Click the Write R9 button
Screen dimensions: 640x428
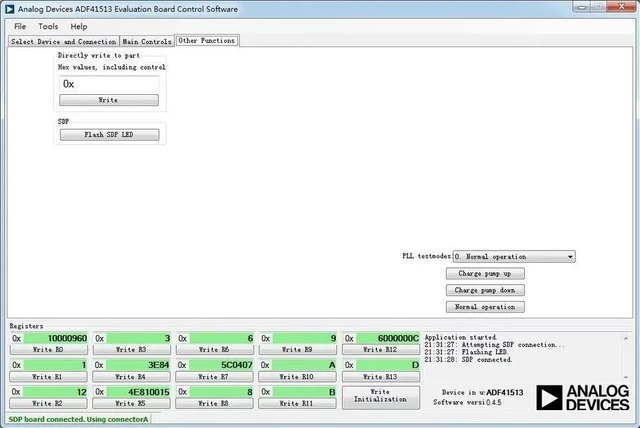point(298,350)
